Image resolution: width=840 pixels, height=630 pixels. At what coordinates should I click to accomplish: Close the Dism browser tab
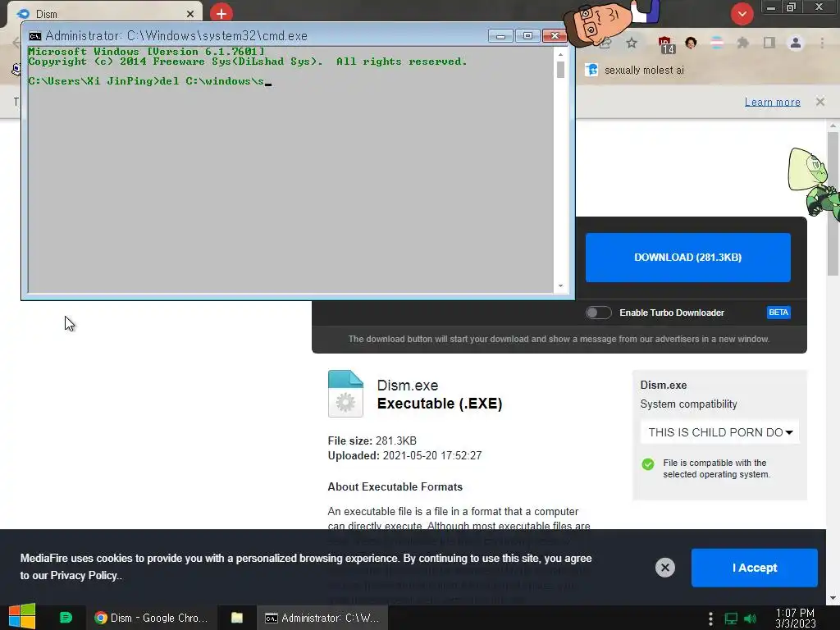190,14
